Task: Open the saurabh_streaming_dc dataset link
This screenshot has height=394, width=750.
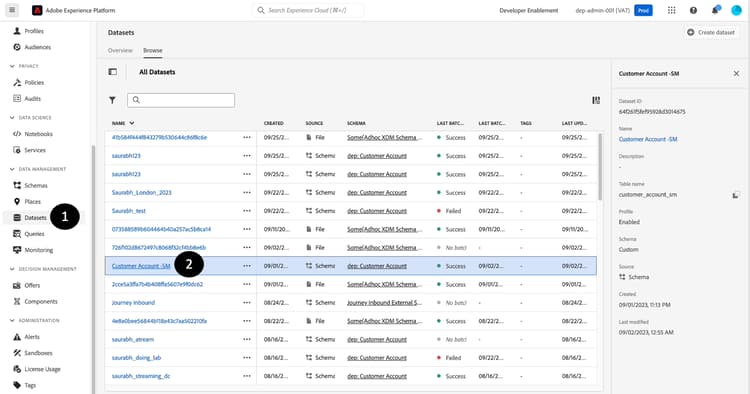Action: [x=141, y=376]
